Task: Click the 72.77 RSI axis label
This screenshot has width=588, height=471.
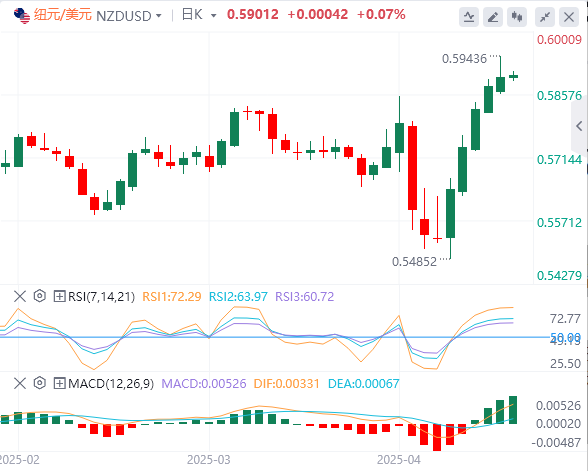Action: pos(565,318)
